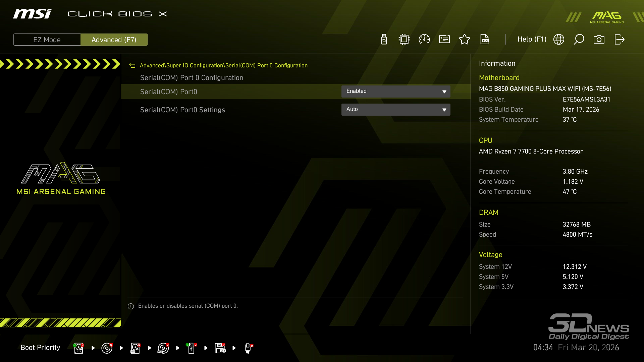Select the Serial(COM) Port0 Settings row
The height and width of the screenshot is (362, 644).
(x=182, y=110)
